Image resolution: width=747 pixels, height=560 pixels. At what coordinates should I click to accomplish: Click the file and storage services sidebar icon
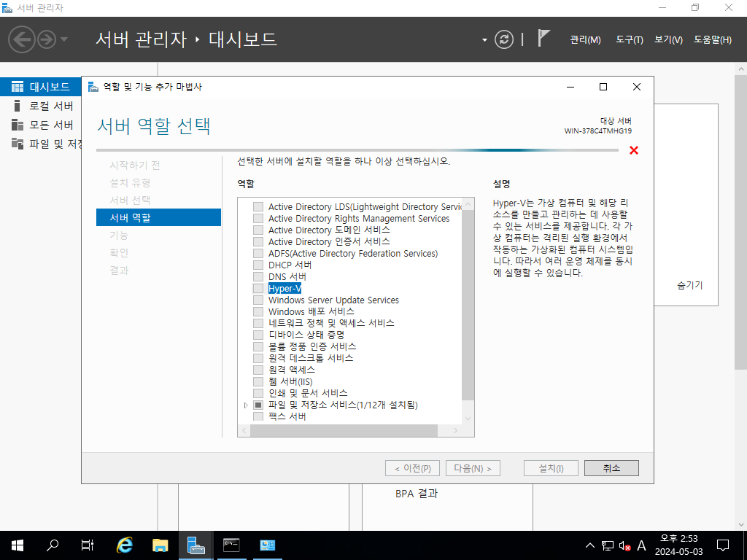pos(18,144)
